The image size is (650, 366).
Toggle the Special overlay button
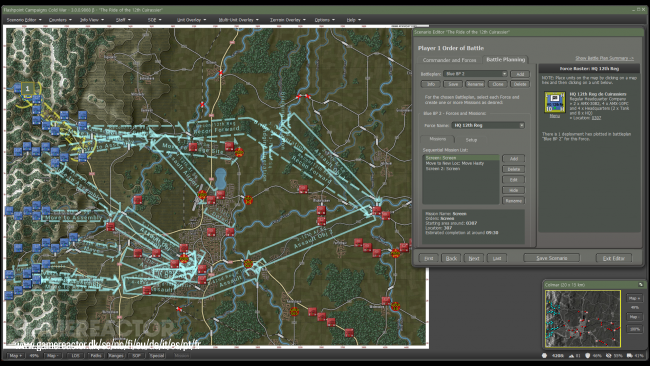(157, 356)
